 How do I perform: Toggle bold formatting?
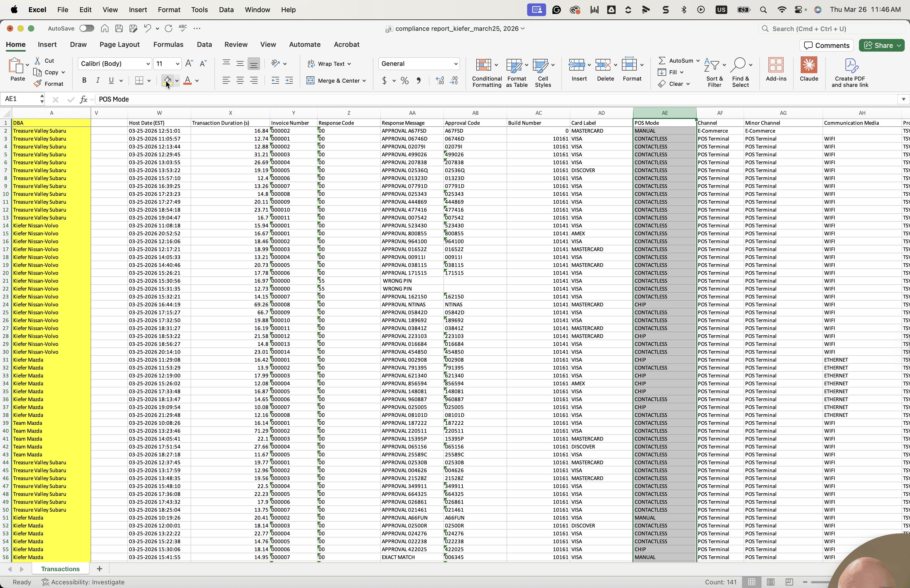pos(84,81)
